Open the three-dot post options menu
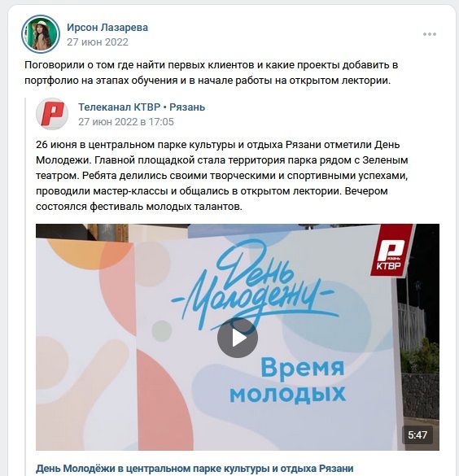The width and height of the screenshot is (459, 476). (x=430, y=34)
